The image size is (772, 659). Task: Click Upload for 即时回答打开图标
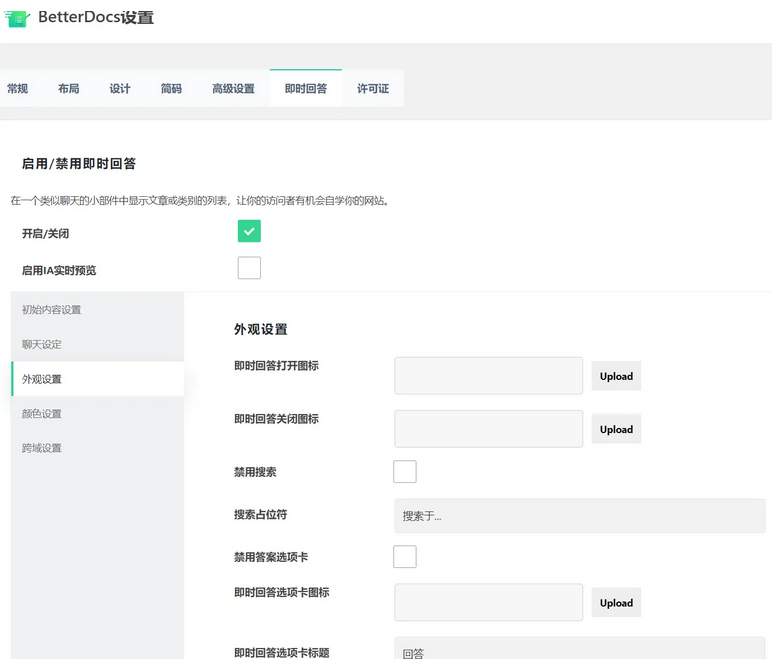click(x=616, y=376)
